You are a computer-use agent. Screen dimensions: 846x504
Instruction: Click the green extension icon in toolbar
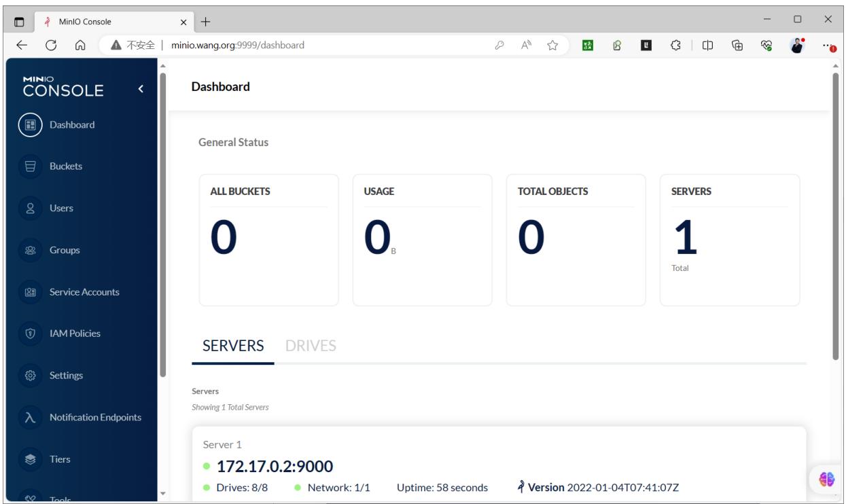click(587, 46)
